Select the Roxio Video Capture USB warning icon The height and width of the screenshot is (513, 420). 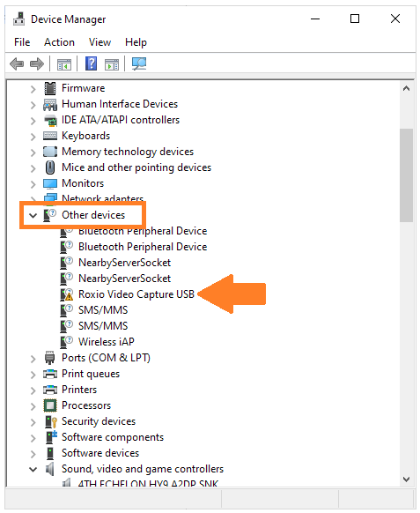pos(67,294)
